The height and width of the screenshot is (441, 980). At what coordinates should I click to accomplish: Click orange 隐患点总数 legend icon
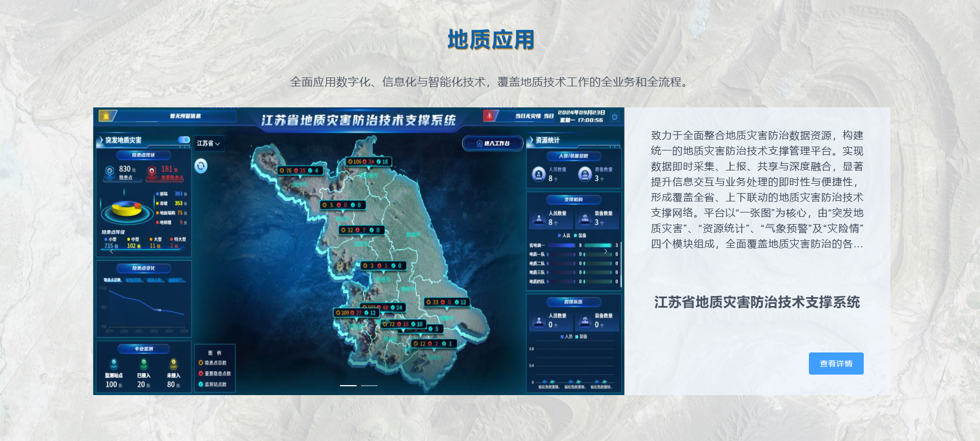(201, 362)
